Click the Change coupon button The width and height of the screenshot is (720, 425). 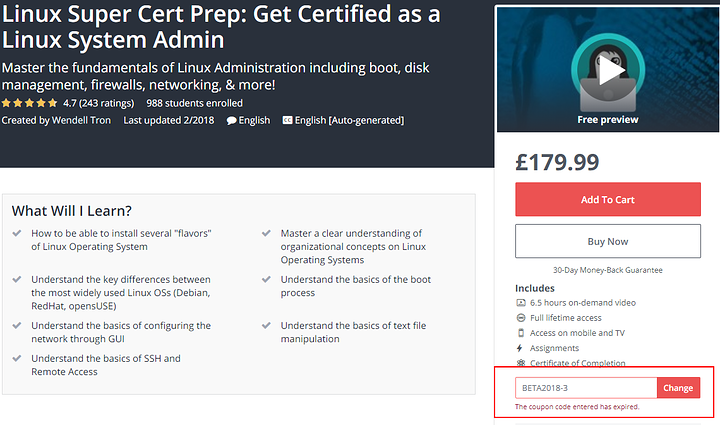point(678,387)
